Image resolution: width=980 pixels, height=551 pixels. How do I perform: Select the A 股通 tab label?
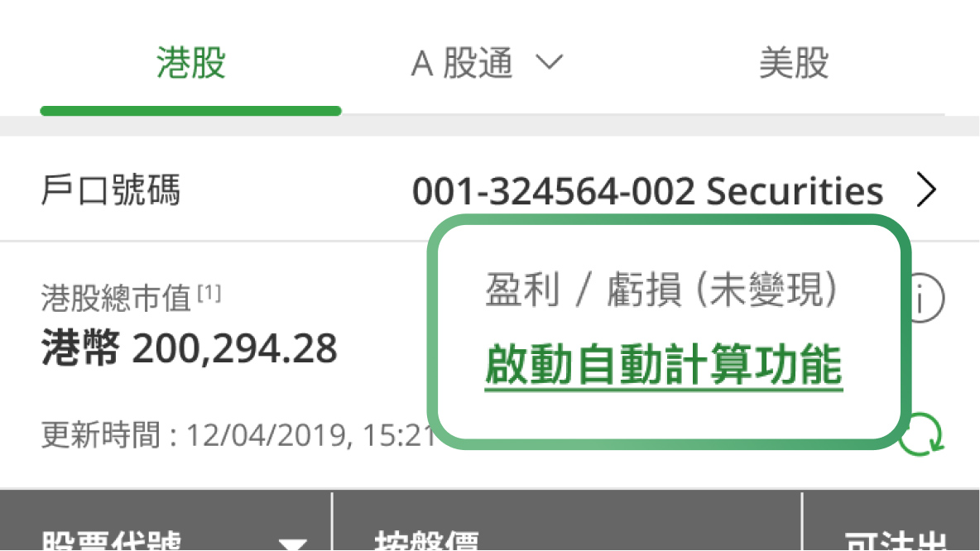462,63
